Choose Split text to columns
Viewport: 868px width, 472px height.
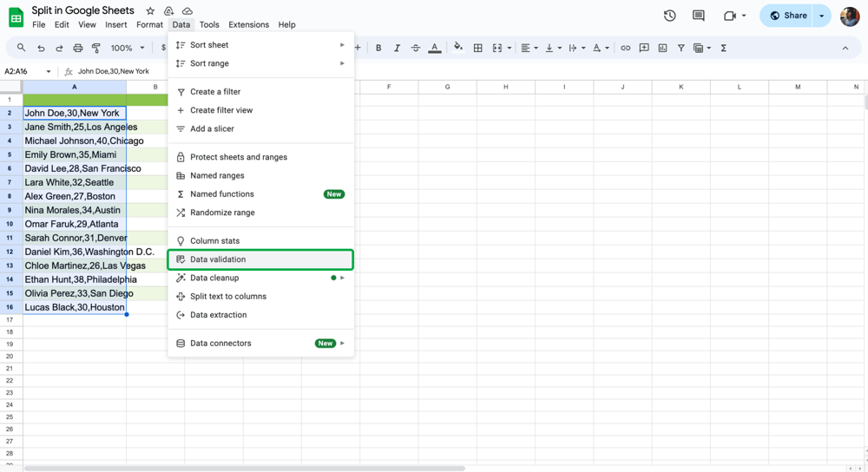pos(228,297)
